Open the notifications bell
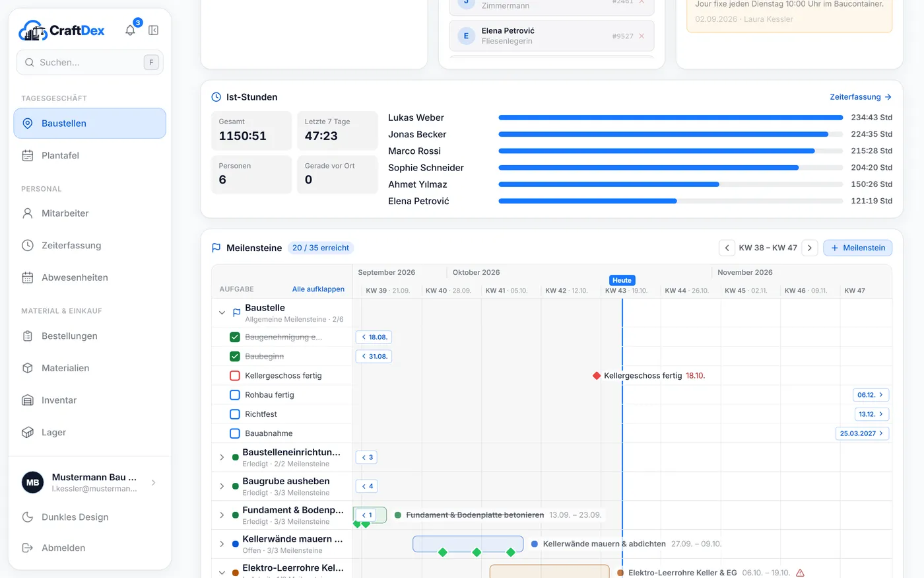Viewport: 924px width, 578px height. pyautogui.click(x=130, y=30)
